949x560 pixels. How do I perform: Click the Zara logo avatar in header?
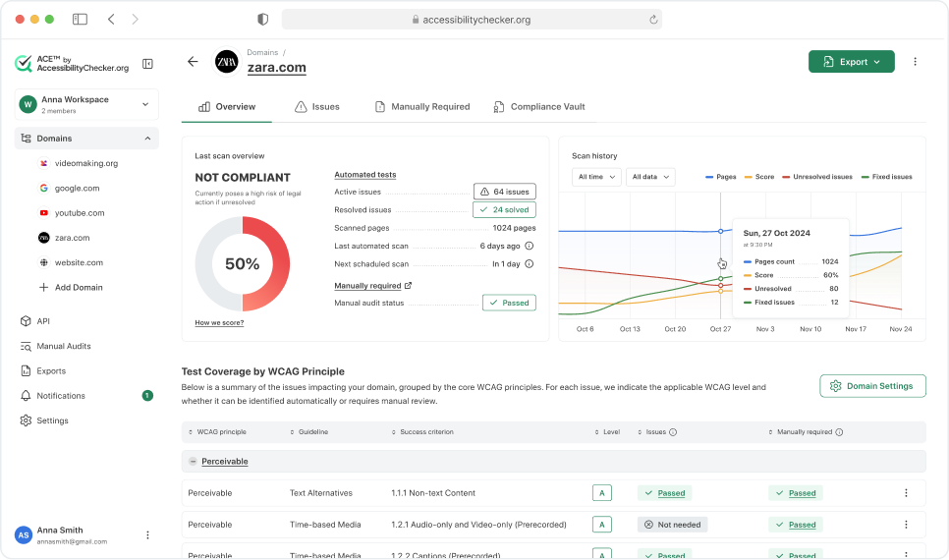pyautogui.click(x=227, y=62)
